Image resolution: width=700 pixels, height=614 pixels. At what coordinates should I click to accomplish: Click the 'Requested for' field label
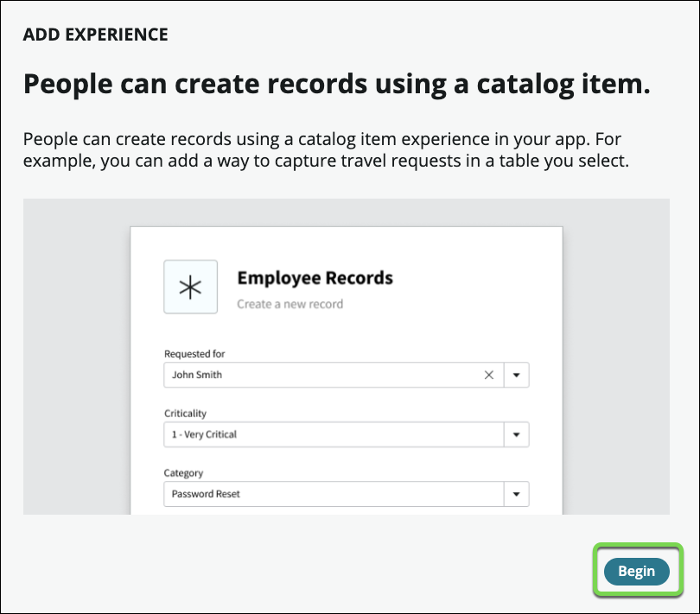194,354
